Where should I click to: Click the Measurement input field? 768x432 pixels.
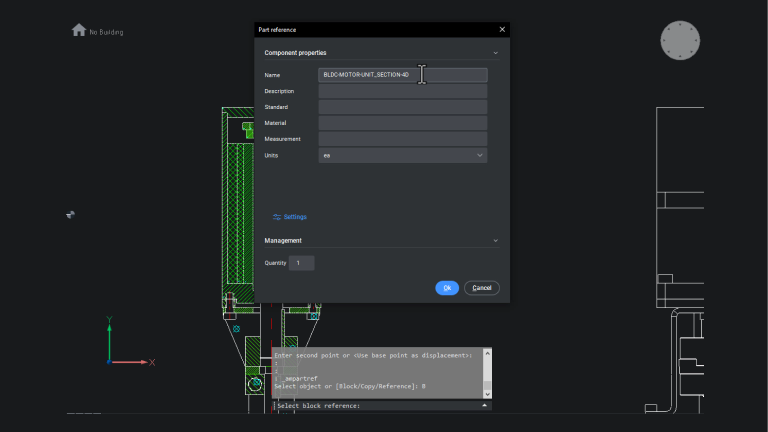coord(402,139)
